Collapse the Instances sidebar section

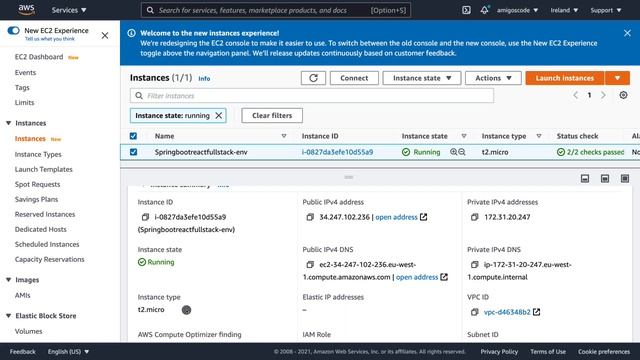[8, 123]
